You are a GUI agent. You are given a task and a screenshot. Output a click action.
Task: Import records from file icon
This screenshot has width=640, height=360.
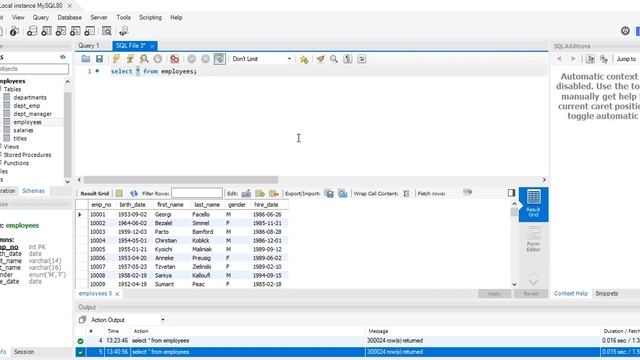click(x=343, y=193)
